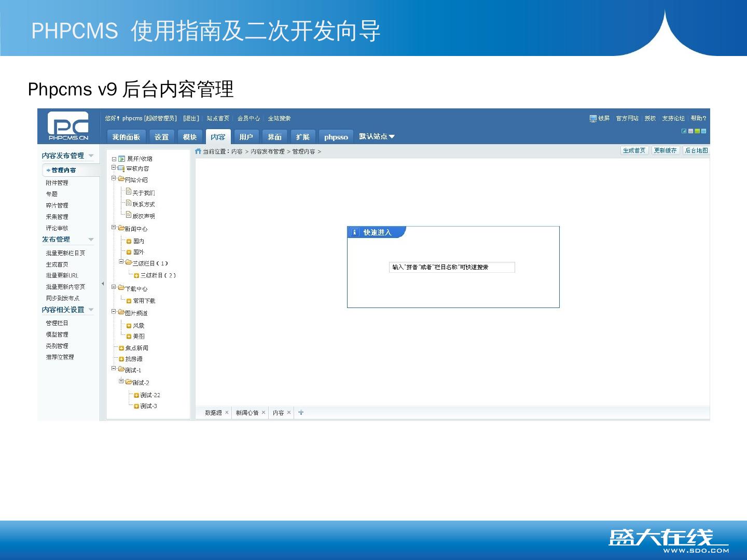Collapse the 新闻中心 tree node
747x560 pixels.
[114, 227]
